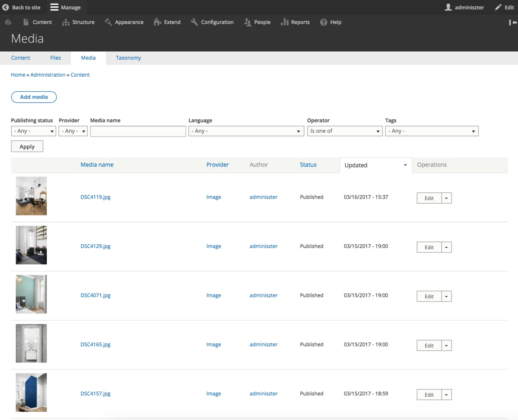This screenshot has height=420, width=518.
Task: Go to Home breadcrumb link
Action: click(x=18, y=75)
